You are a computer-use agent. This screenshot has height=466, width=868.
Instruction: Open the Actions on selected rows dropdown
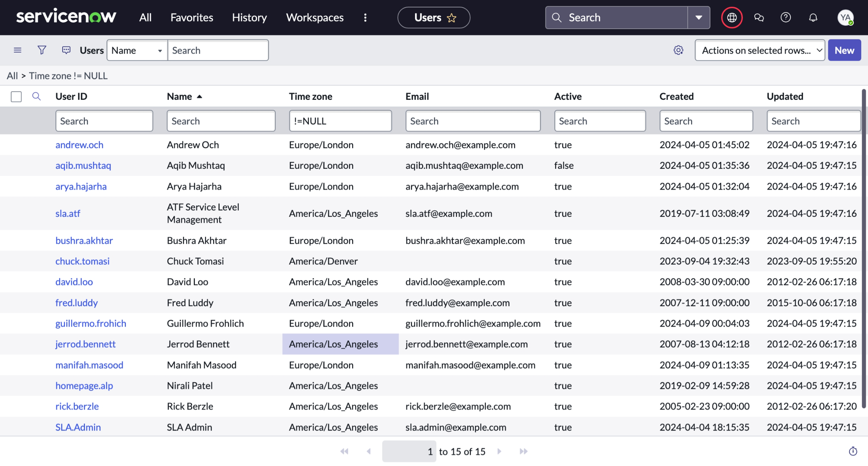click(760, 50)
